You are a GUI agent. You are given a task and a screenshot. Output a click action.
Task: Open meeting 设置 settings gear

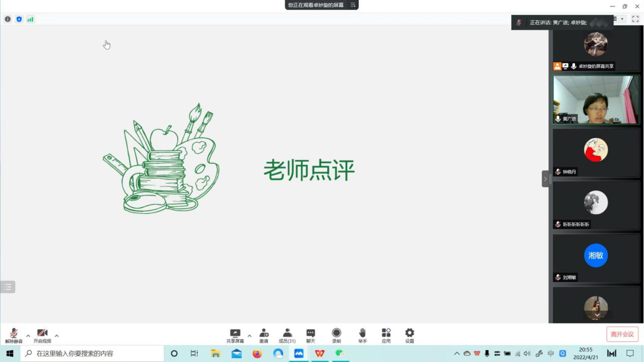pos(410,335)
